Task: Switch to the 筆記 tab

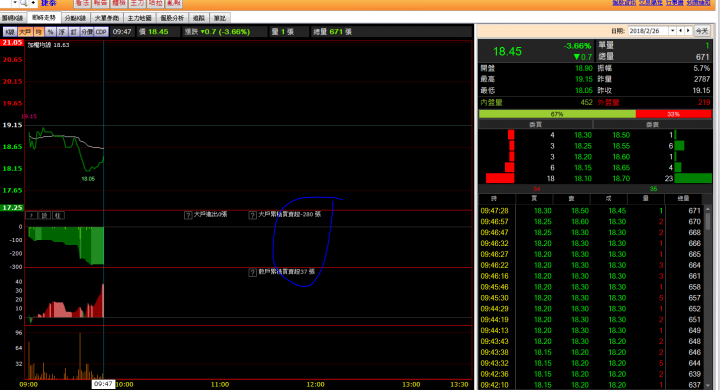Action: 220,18
